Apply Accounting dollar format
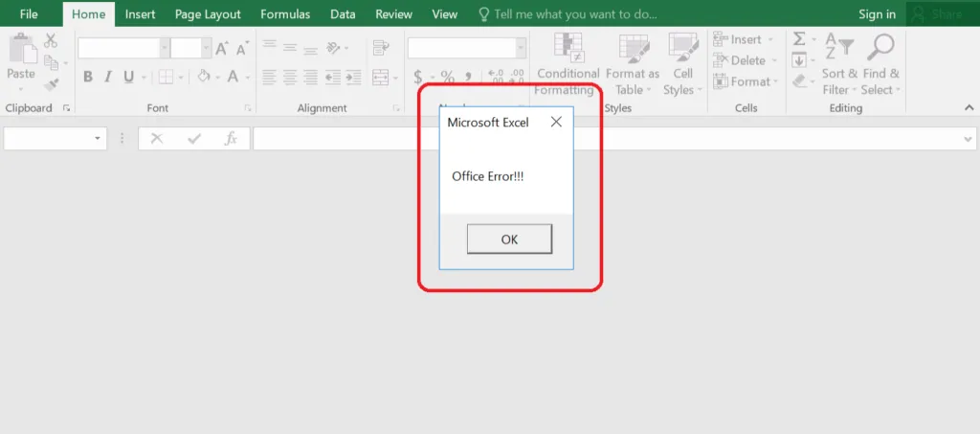 click(418, 77)
